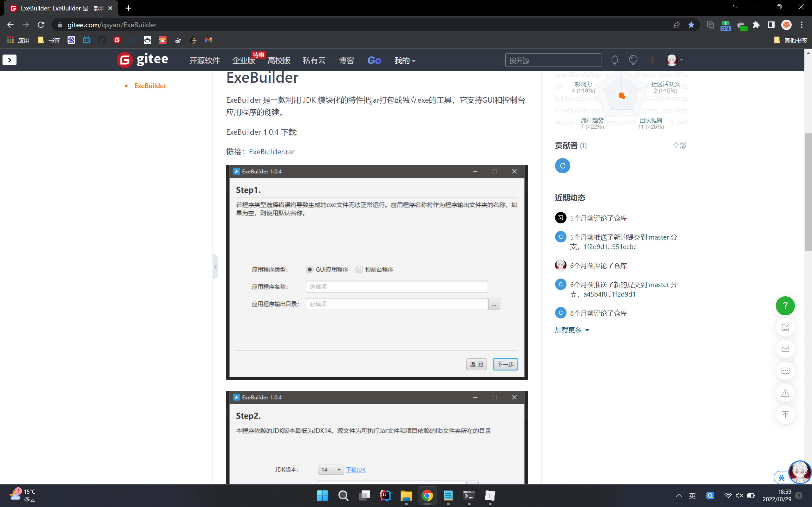Viewport: 812px width, 507px height.
Task: Click the green question mark help button
Action: click(x=785, y=305)
